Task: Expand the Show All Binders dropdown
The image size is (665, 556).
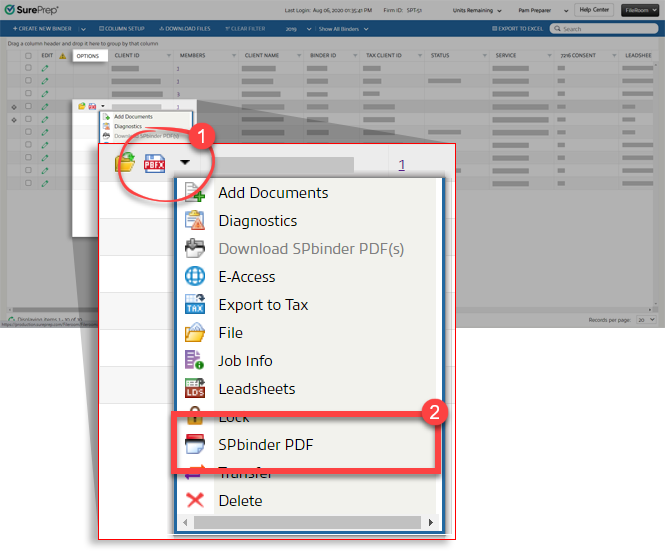Action: click(x=344, y=29)
